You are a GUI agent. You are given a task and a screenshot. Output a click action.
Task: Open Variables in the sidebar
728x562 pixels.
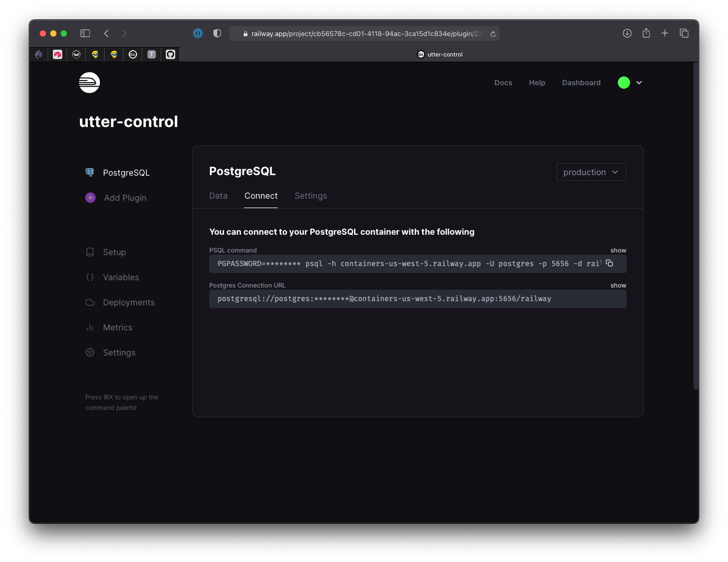point(121,277)
